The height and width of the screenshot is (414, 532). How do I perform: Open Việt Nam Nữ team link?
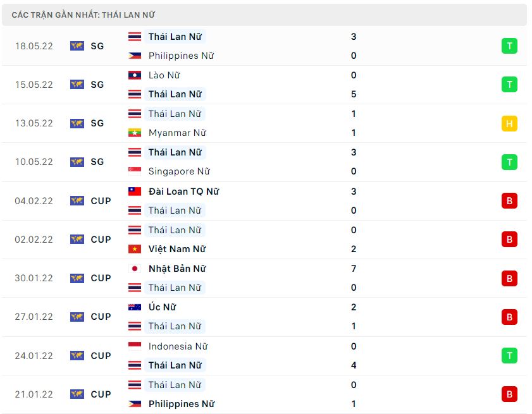(177, 249)
